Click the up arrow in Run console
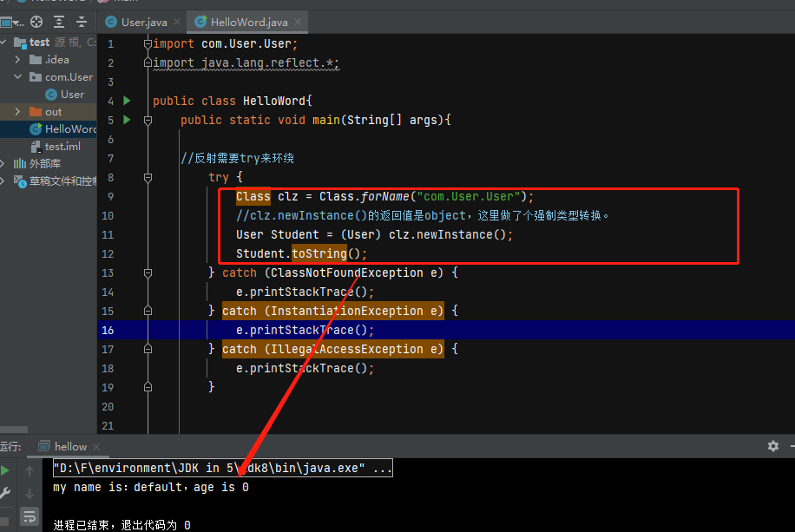 (x=30, y=470)
